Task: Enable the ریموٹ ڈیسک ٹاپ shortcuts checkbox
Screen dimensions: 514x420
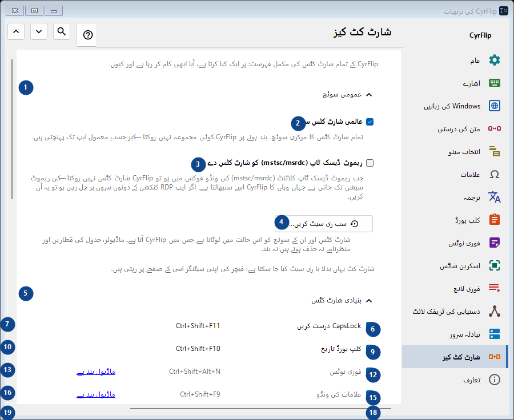Action: (x=370, y=163)
